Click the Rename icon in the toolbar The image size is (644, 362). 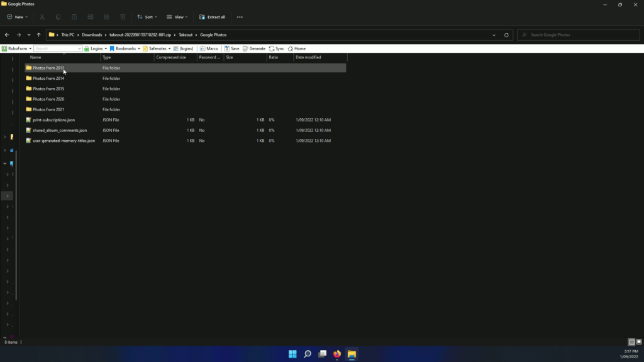(90, 17)
